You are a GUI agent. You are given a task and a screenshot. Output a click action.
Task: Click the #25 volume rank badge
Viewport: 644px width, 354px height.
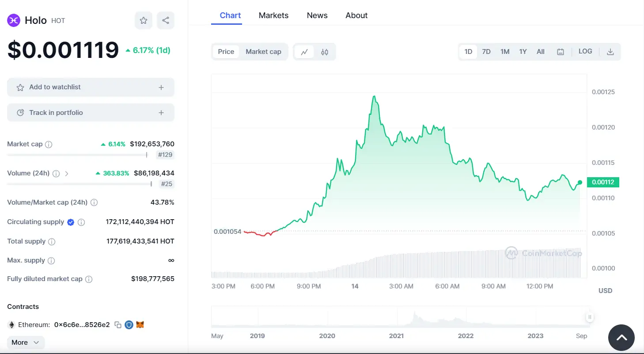point(167,184)
